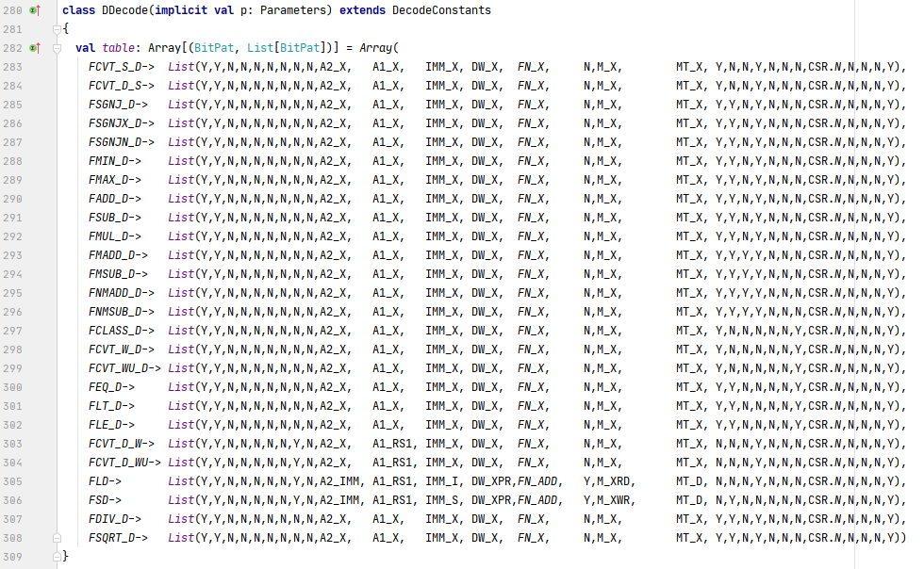Click the override gutter icon beside val table

click(34, 47)
